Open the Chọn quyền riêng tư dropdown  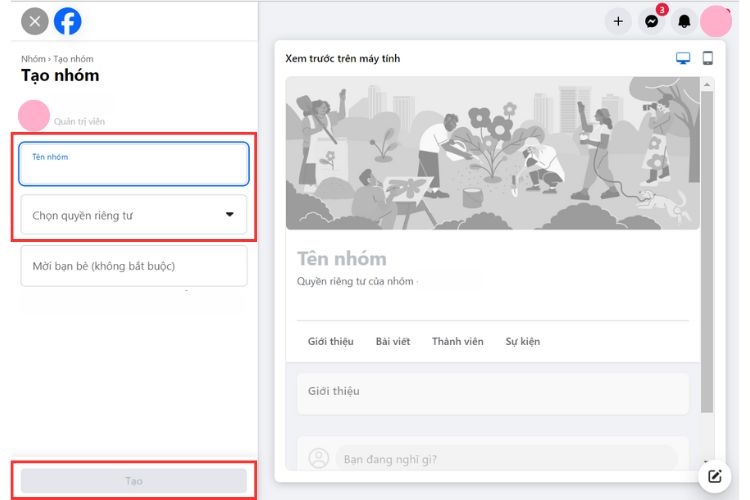coord(134,215)
